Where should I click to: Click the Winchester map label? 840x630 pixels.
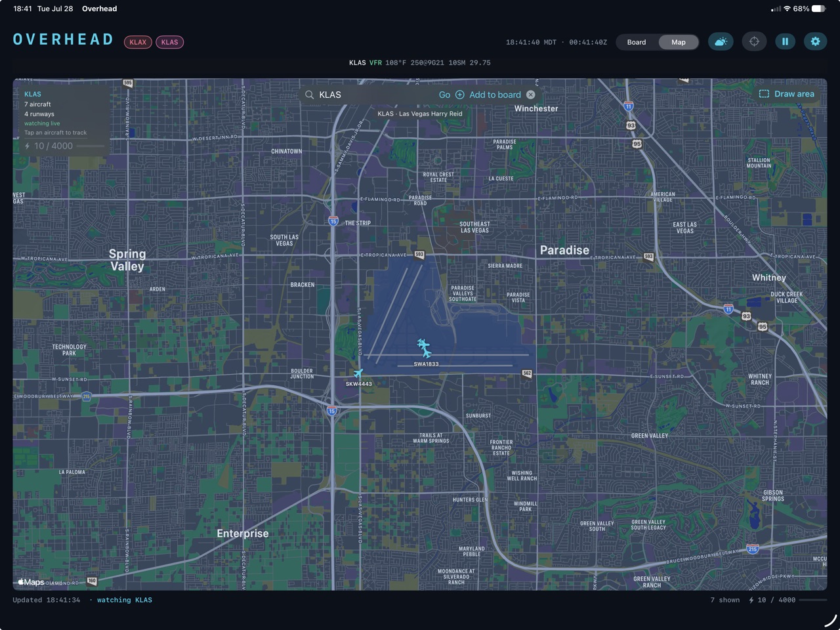coord(536,109)
